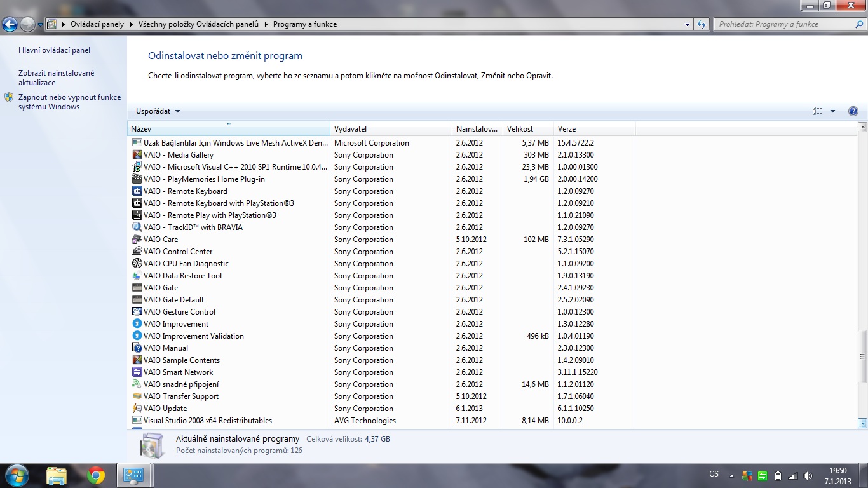Click the AVG Technologies publisher cell
This screenshot has width=868, height=488.
pos(365,421)
